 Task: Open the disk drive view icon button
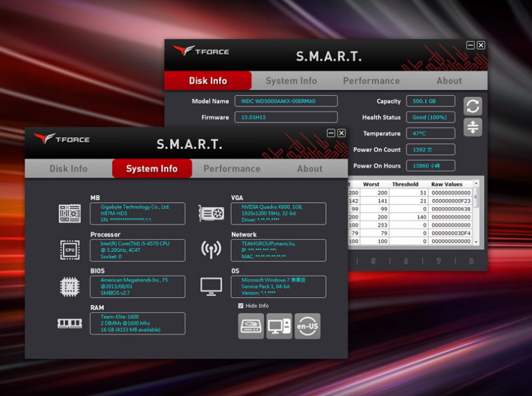tap(251, 326)
